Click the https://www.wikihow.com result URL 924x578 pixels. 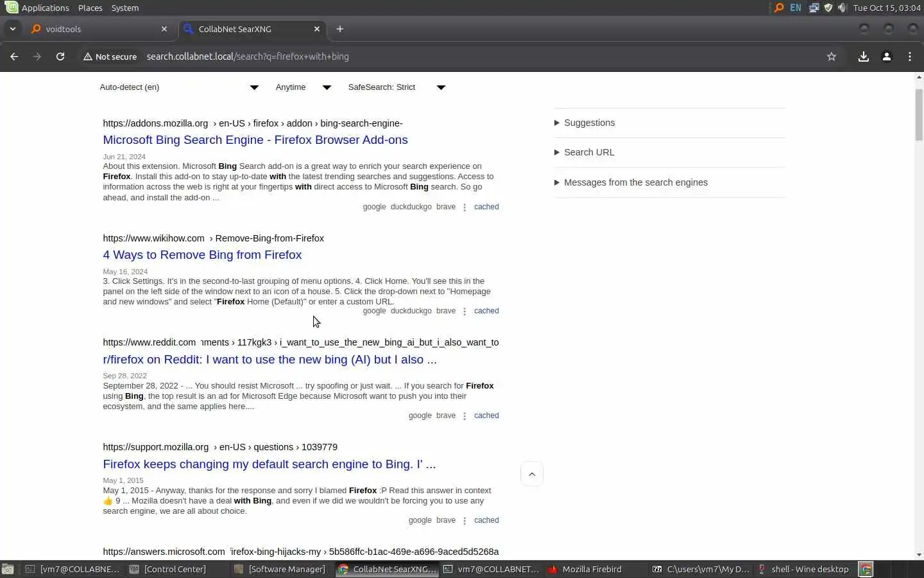click(x=213, y=238)
